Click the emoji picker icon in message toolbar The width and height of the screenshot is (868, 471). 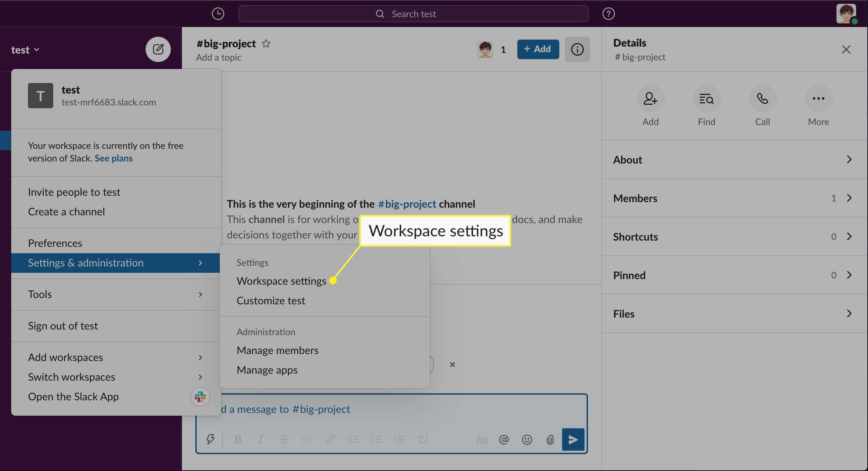coord(527,440)
